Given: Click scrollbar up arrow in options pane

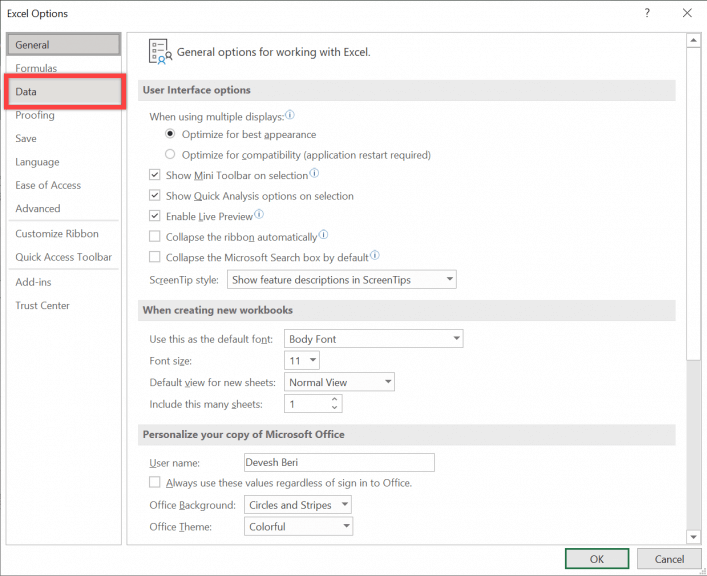Looking at the screenshot, I should point(693,41).
